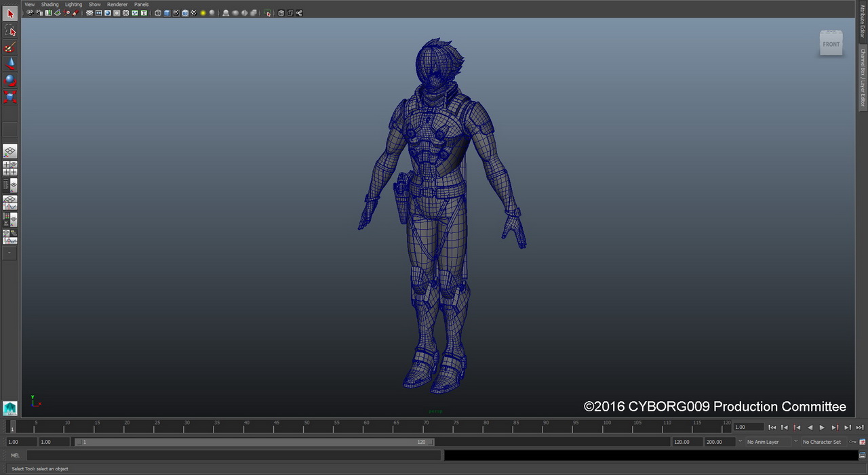Toggle use all lights yellow bulb
This screenshot has width=868, height=475.
[x=203, y=13]
